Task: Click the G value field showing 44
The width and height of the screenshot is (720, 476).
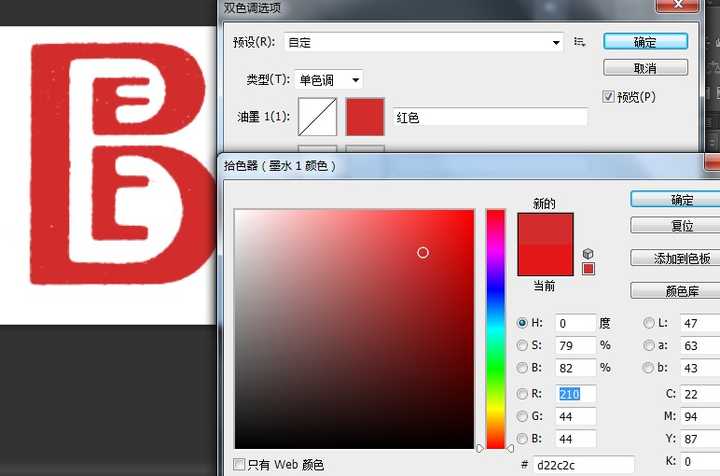Action: coord(575,417)
